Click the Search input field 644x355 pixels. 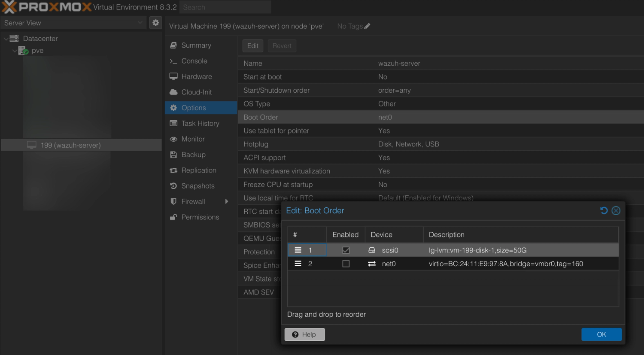click(225, 7)
